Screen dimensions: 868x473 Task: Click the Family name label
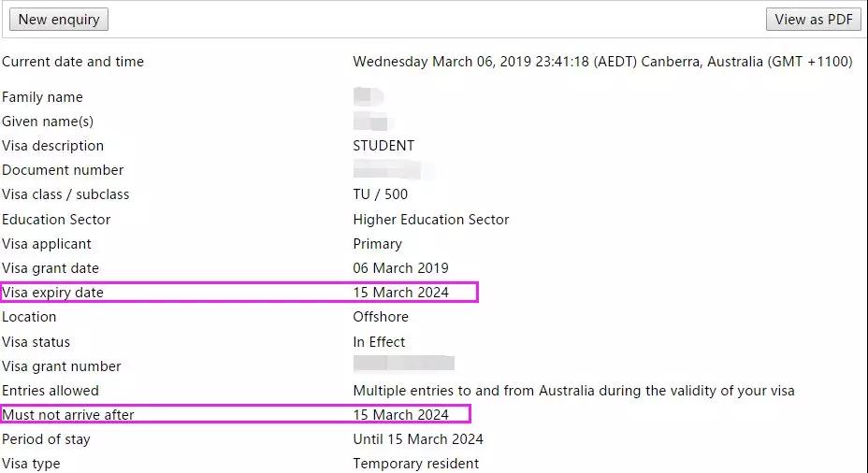tap(42, 97)
